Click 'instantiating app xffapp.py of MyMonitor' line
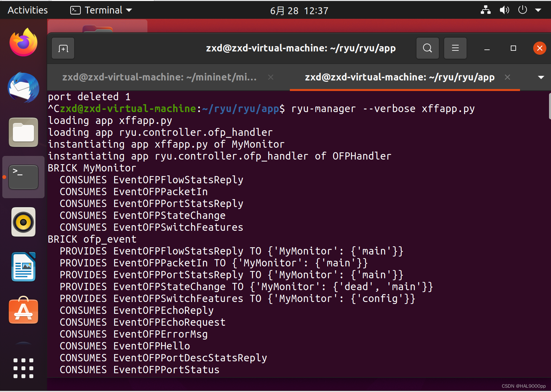 [x=166, y=144]
